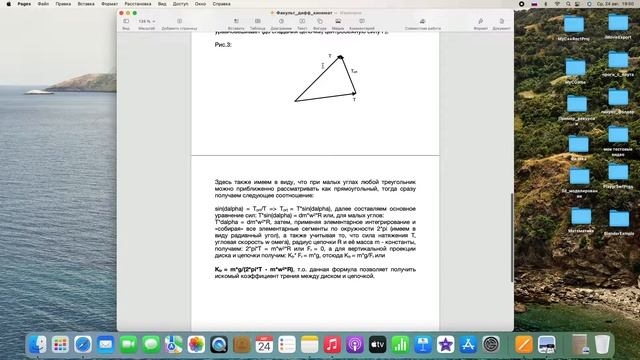The height and width of the screenshot is (360, 640).
Task: Open the Окно menu
Action: (x=200, y=4)
